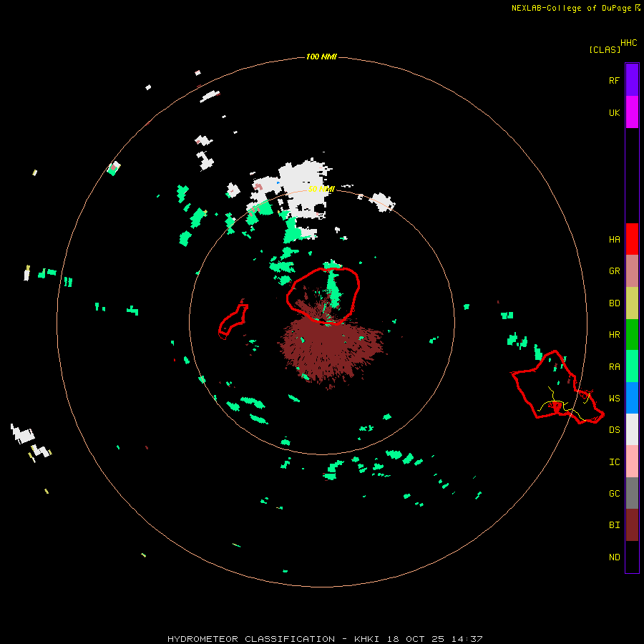Click the 'ND' legend label
644x644 pixels.
click(x=614, y=557)
